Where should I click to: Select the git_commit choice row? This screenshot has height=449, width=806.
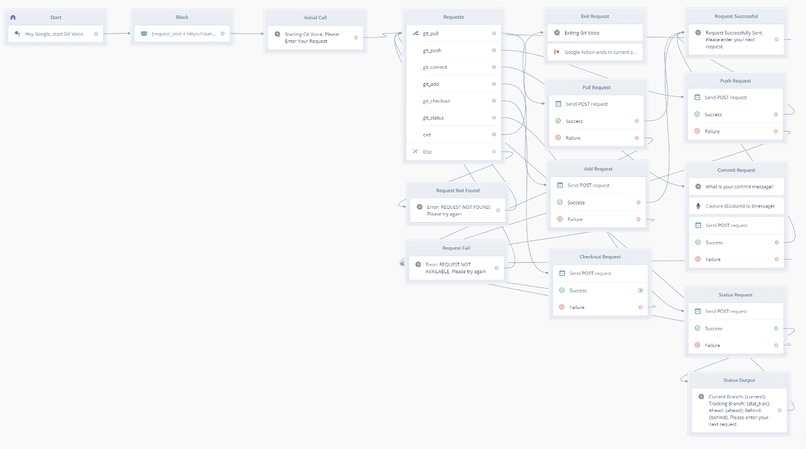coord(453,67)
